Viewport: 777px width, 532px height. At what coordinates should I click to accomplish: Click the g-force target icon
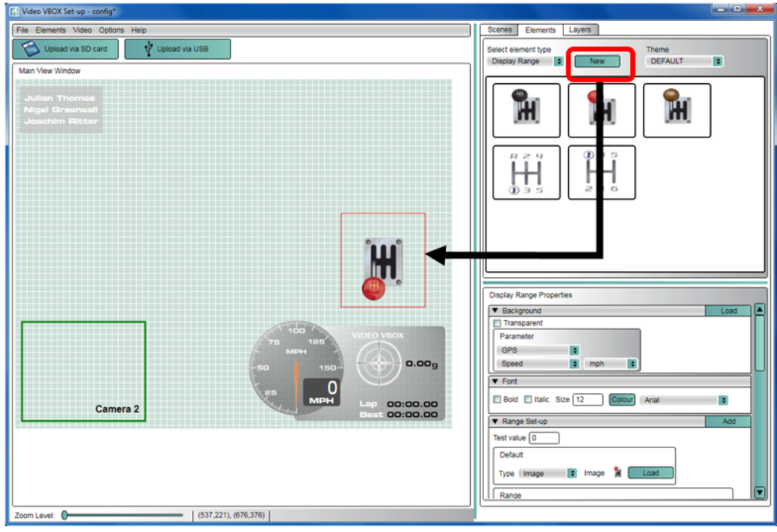point(378,363)
